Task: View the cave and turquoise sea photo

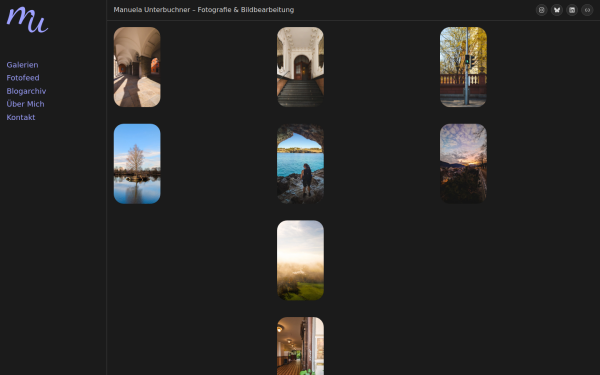Action: 300,164
